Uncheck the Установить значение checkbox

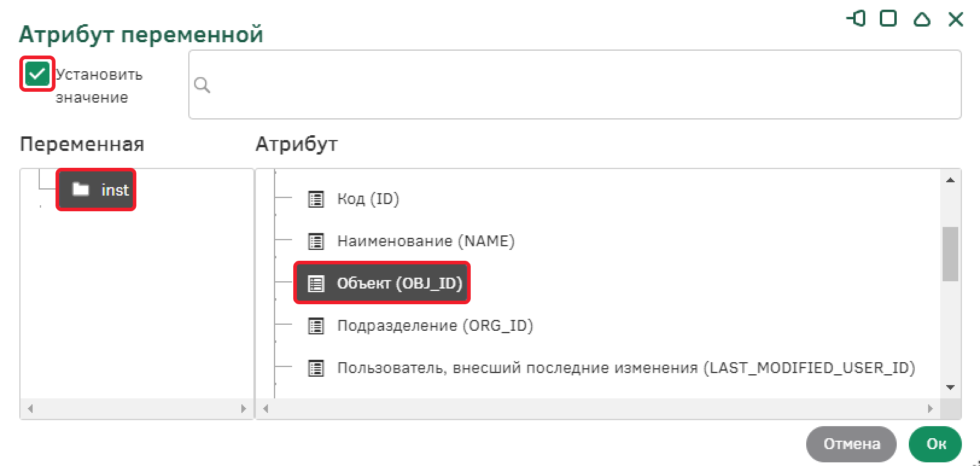(x=37, y=74)
